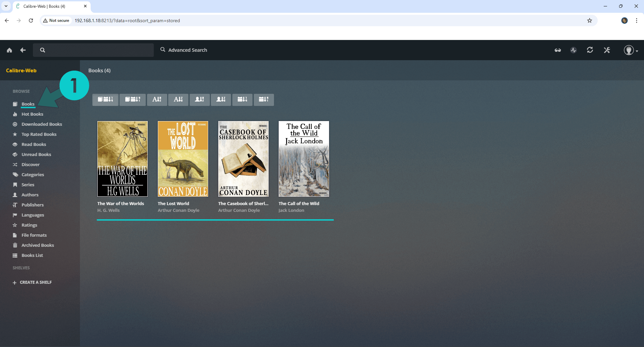
Task: Open the tasks activity icon
Action: point(573,50)
